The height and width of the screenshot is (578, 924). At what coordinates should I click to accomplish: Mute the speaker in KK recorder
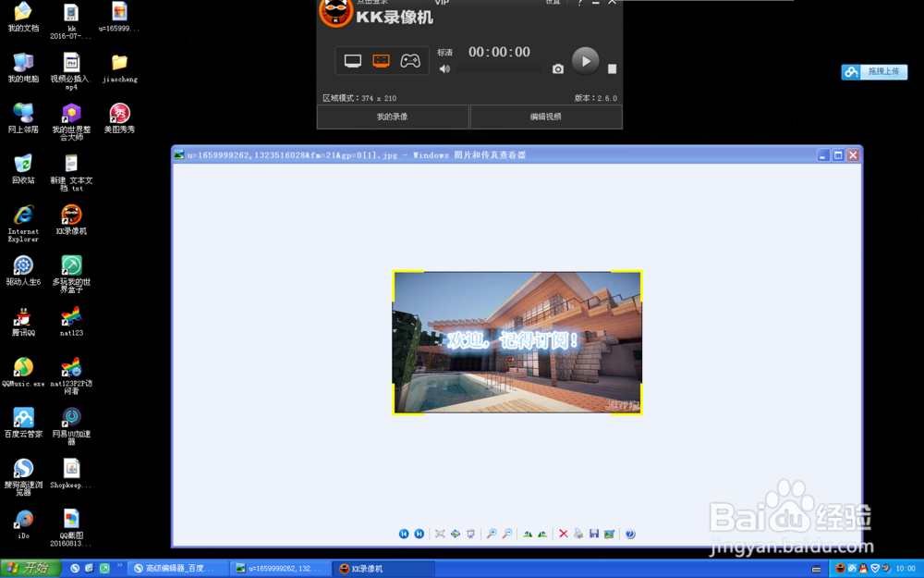tap(445, 69)
